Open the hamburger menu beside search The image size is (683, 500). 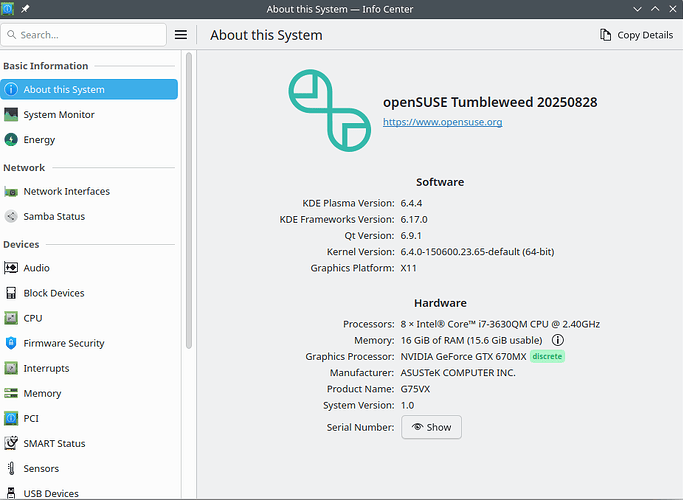(x=181, y=35)
